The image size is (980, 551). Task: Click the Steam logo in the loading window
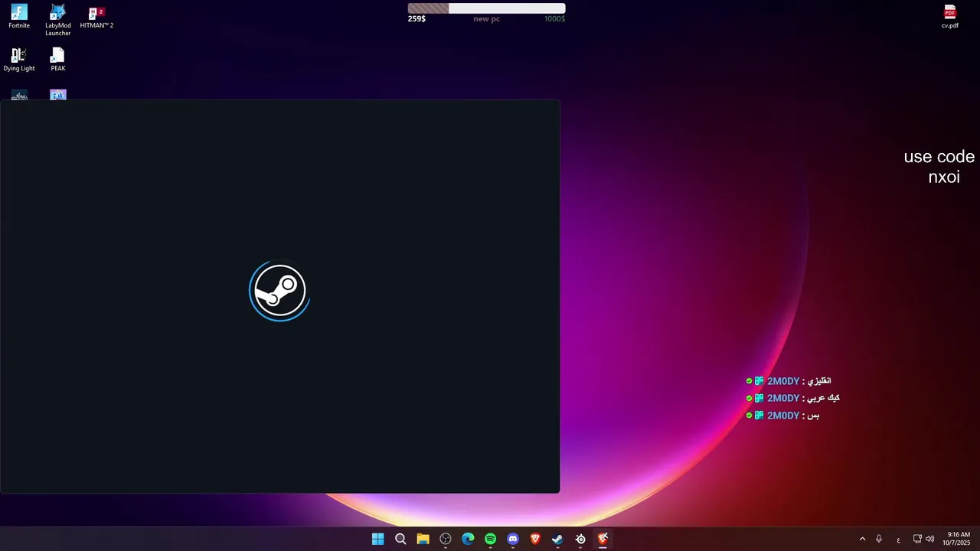279,291
